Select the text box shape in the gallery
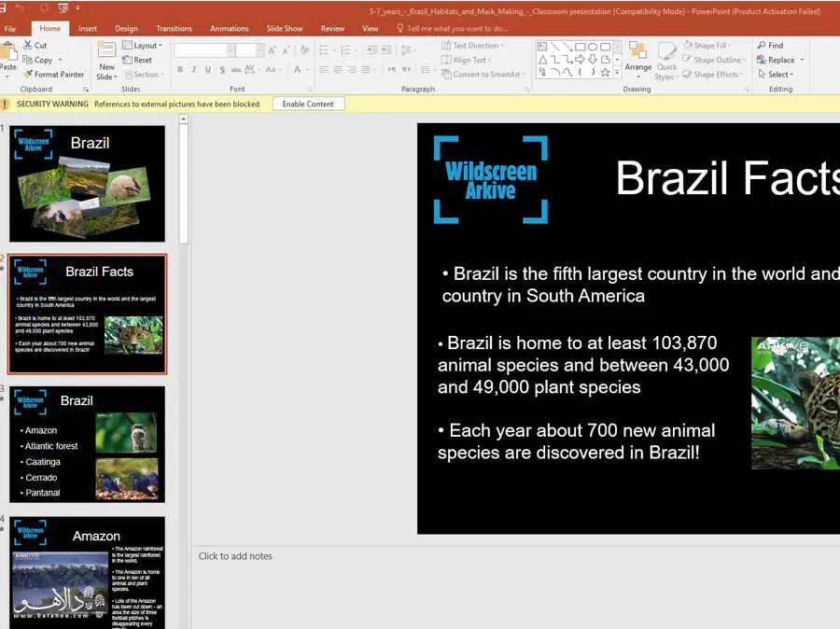This screenshot has width=840, height=629. (542, 47)
